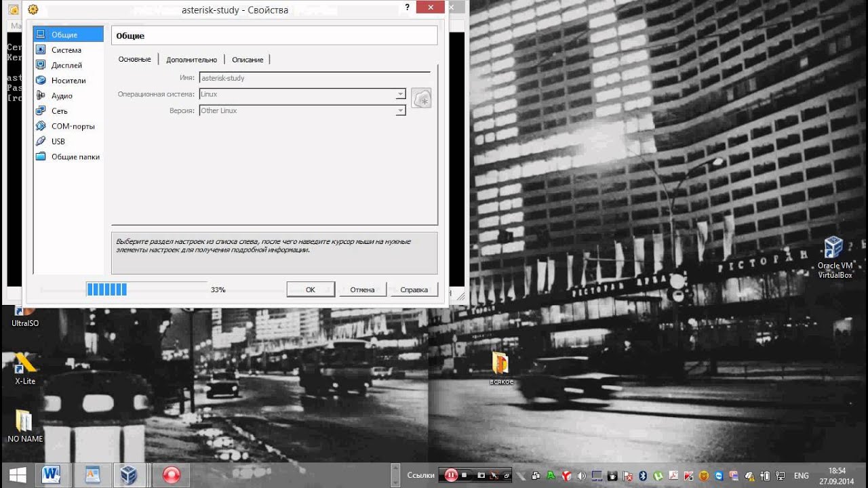Select the всякое desktop folder

point(501,368)
